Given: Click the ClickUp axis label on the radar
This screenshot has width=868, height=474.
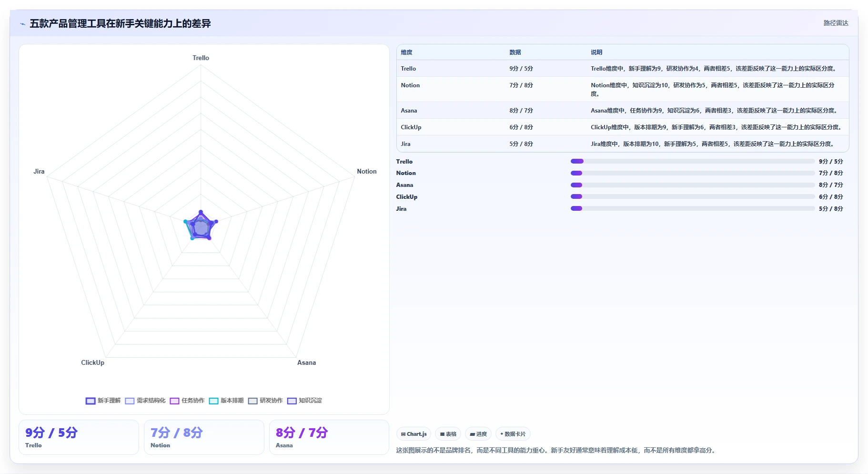Looking at the screenshot, I should click(x=92, y=363).
